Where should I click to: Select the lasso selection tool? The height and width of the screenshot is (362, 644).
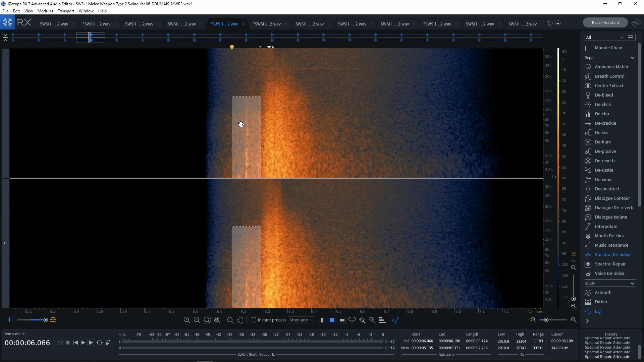pyautogui.click(x=352, y=320)
